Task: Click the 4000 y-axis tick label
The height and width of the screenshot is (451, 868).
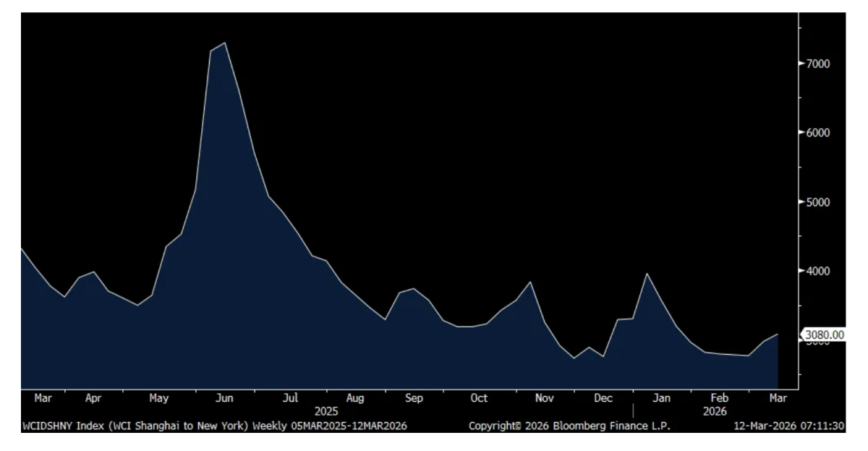Action: (x=819, y=271)
